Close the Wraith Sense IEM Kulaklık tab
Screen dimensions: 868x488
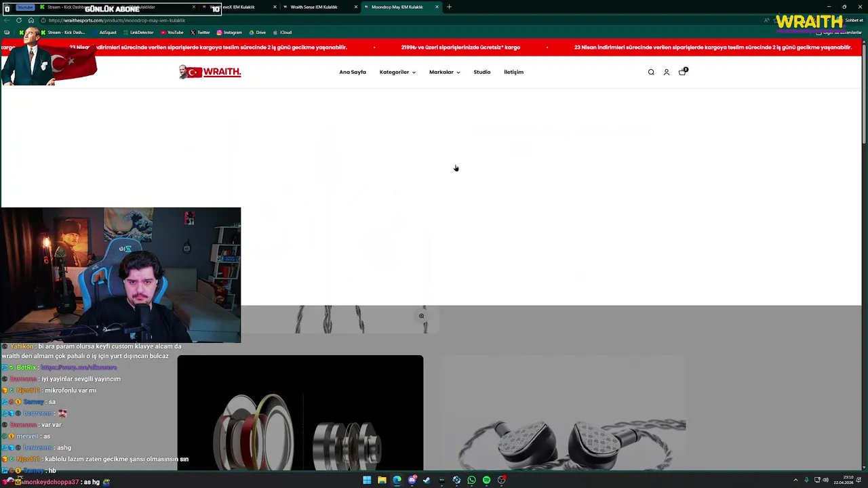click(355, 7)
